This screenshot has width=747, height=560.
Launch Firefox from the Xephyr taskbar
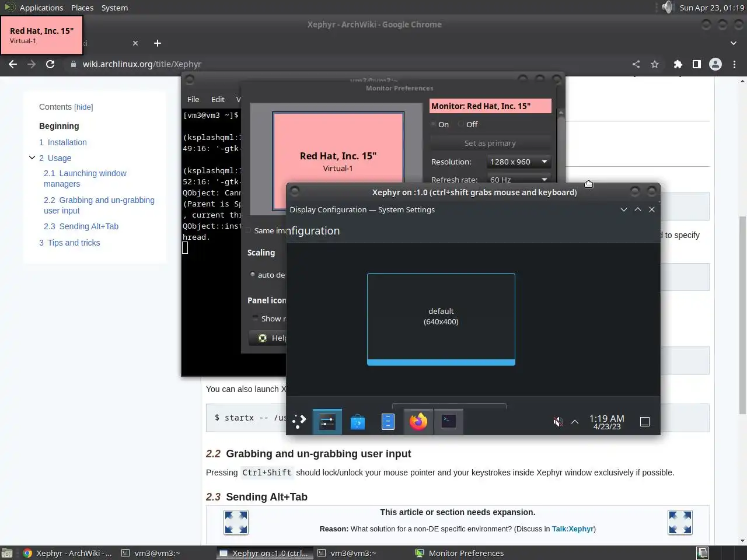(x=418, y=421)
